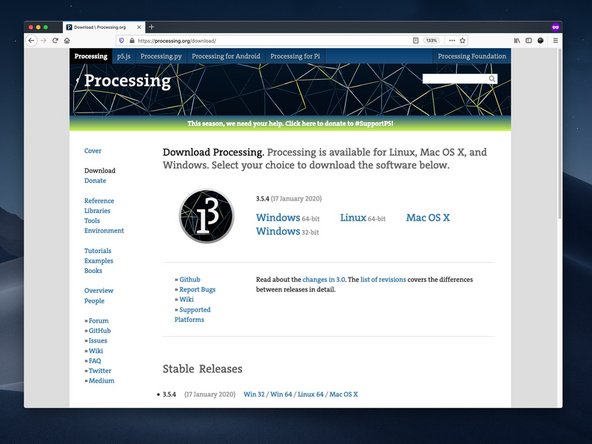Open the Libraries sidebar link
Image resolution: width=592 pixels, height=444 pixels.
tap(97, 211)
